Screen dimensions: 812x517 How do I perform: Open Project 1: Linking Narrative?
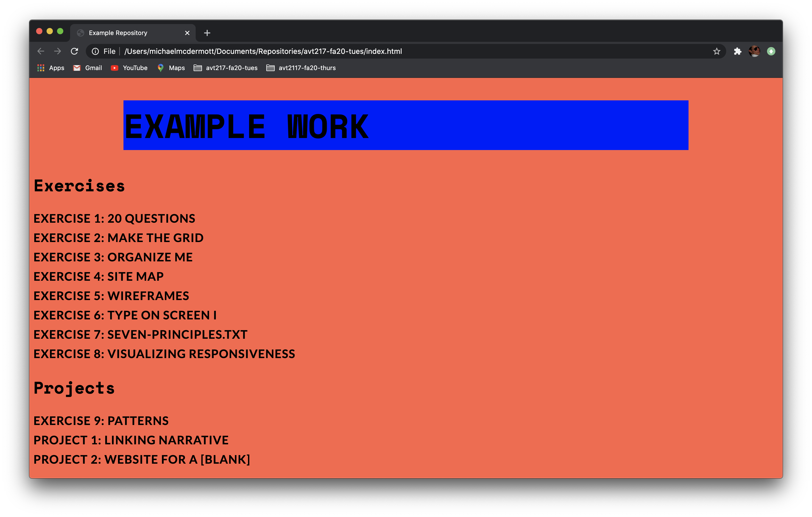coord(131,440)
